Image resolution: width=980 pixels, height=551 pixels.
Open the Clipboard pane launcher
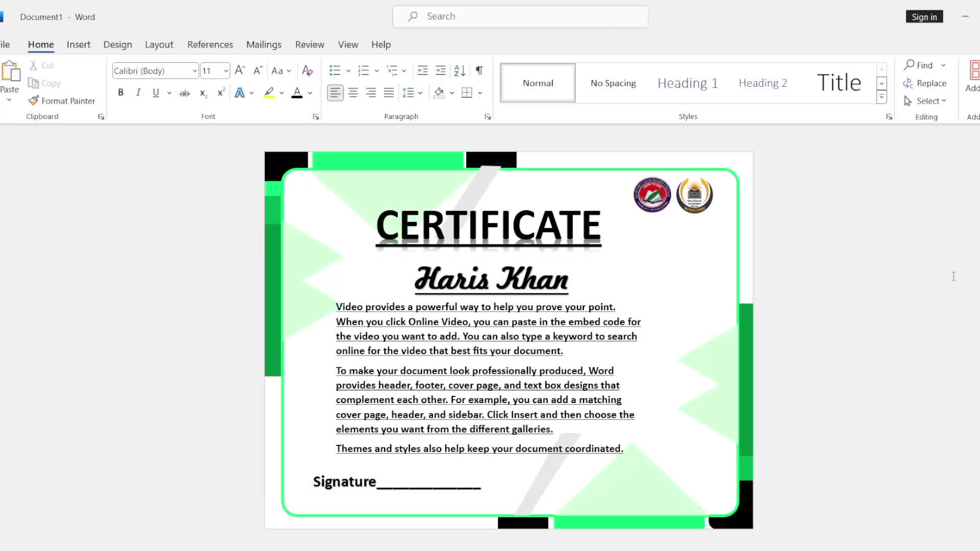[101, 117]
